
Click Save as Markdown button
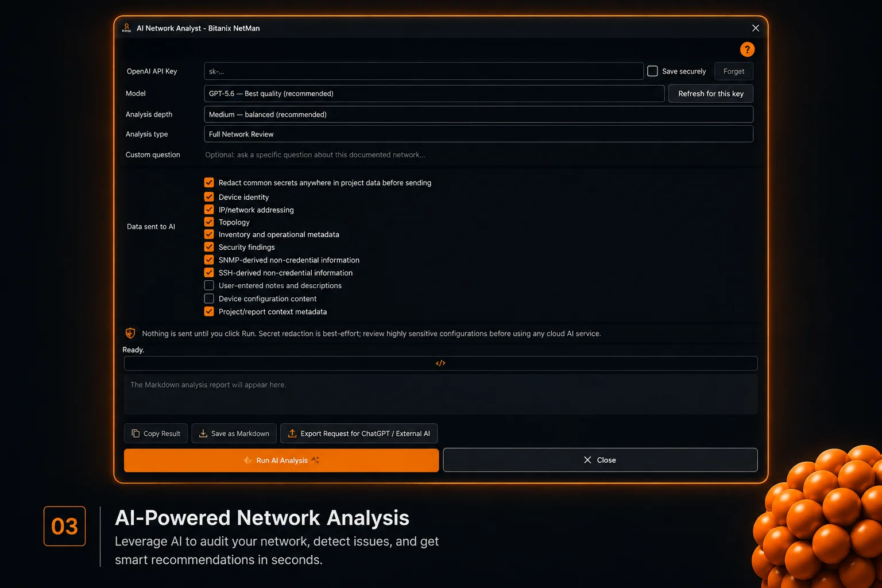[234, 434]
